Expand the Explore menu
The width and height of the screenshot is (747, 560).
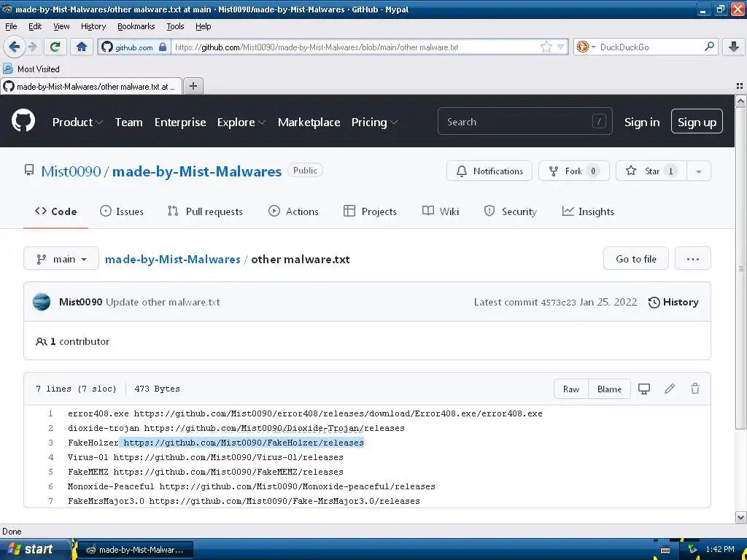241,122
